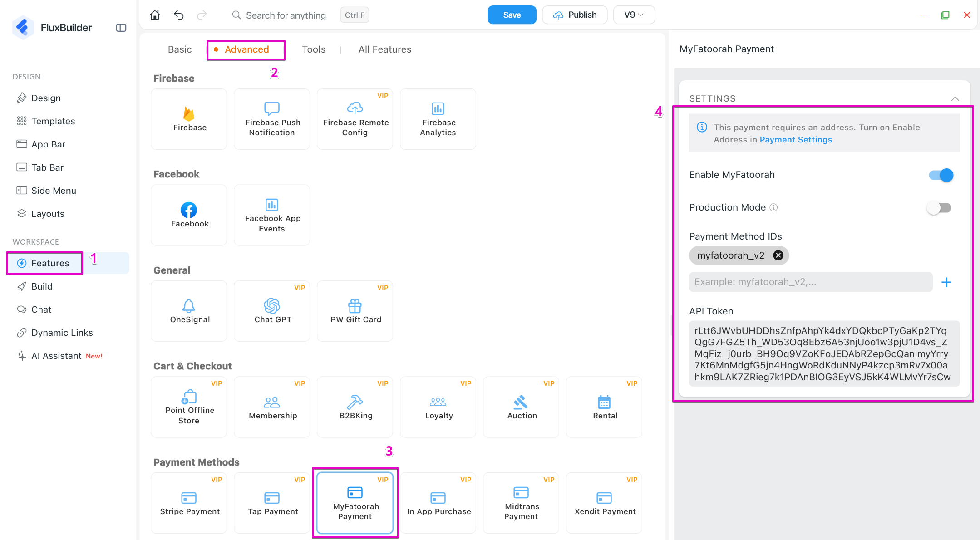Open the Rental feature

coord(604,407)
